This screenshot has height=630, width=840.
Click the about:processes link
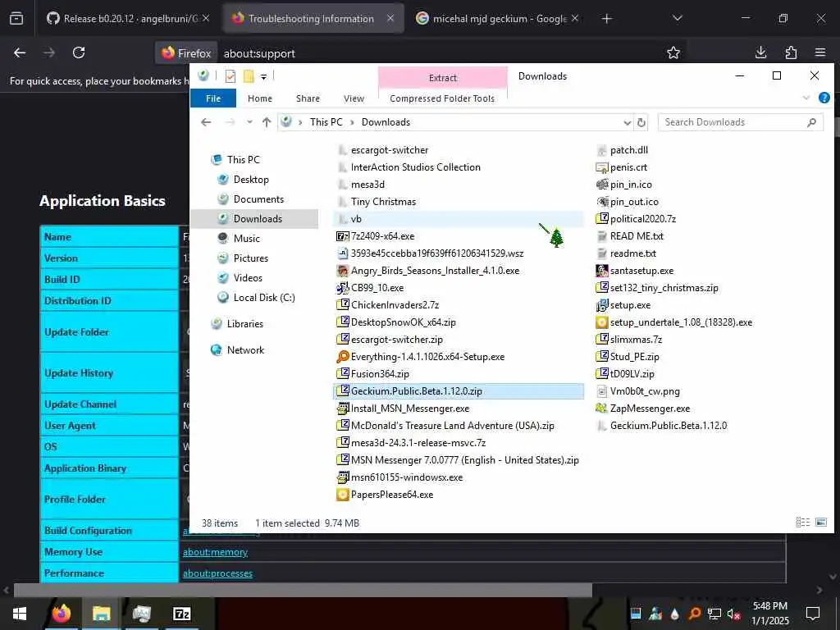(217, 573)
